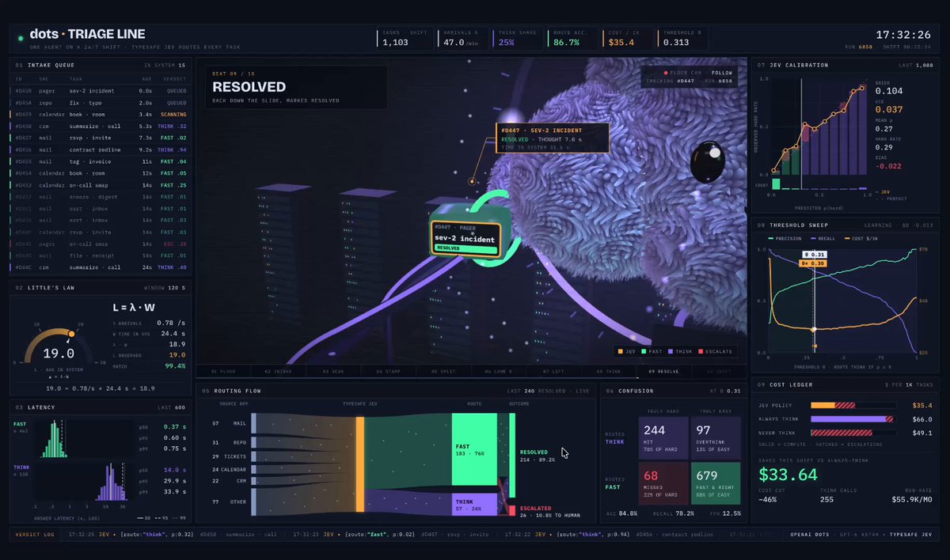Viewport: 950px width, 560px height.
Task: Open the 05 Split beat tab
Action: [x=444, y=371]
